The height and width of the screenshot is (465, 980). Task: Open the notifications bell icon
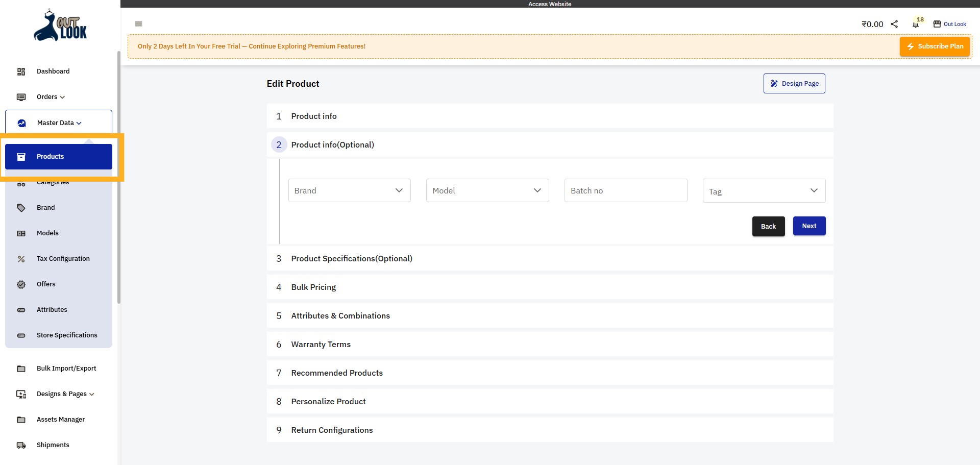coord(916,24)
